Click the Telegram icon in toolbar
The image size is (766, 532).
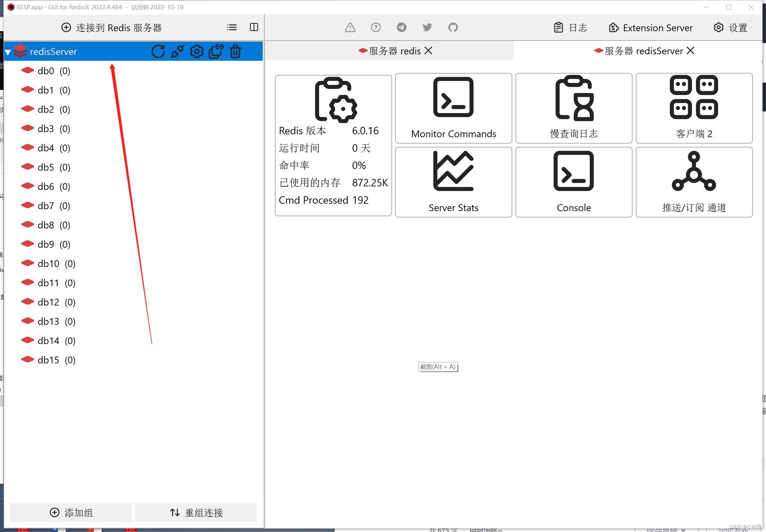[401, 27]
